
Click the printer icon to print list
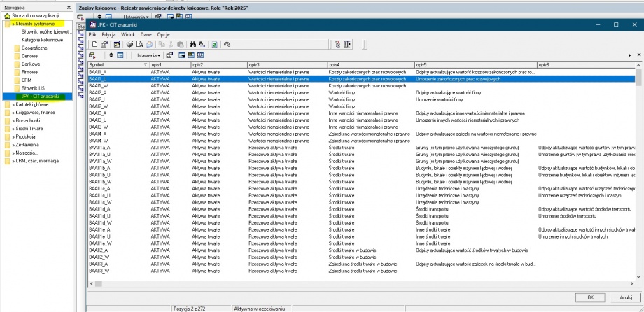pyautogui.click(x=130, y=44)
